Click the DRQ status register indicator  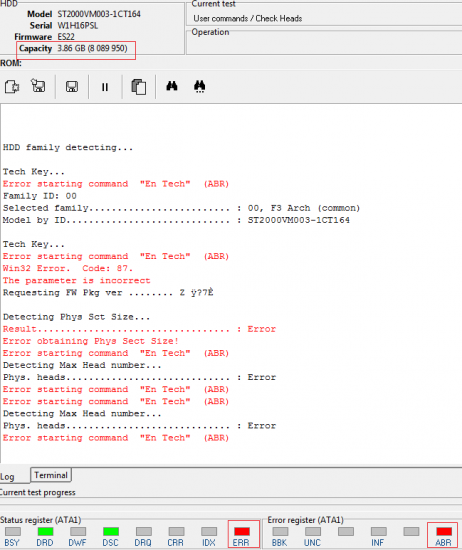tap(144, 532)
